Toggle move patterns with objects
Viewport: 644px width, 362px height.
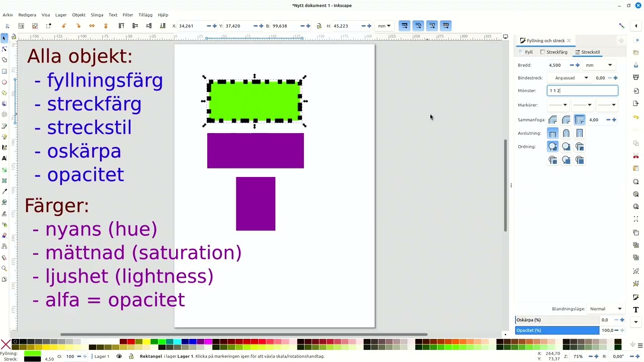[x=445, y=26]
